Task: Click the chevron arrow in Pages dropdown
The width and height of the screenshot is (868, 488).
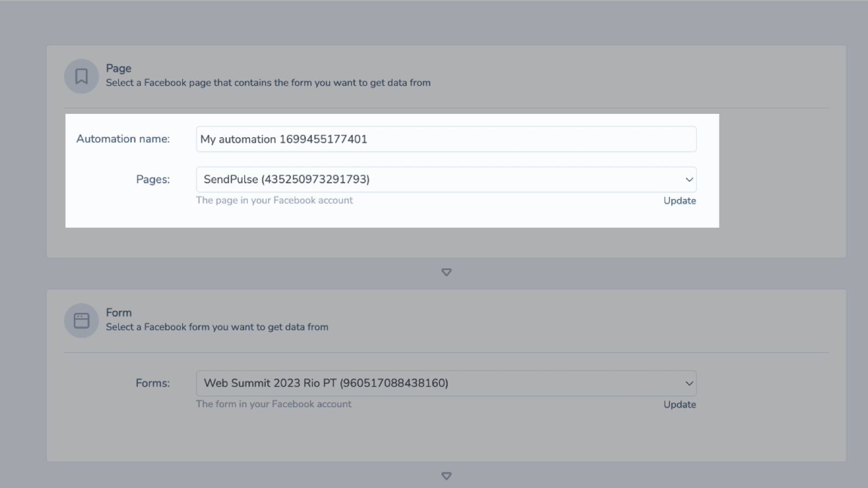Action: tap(689, 179)
